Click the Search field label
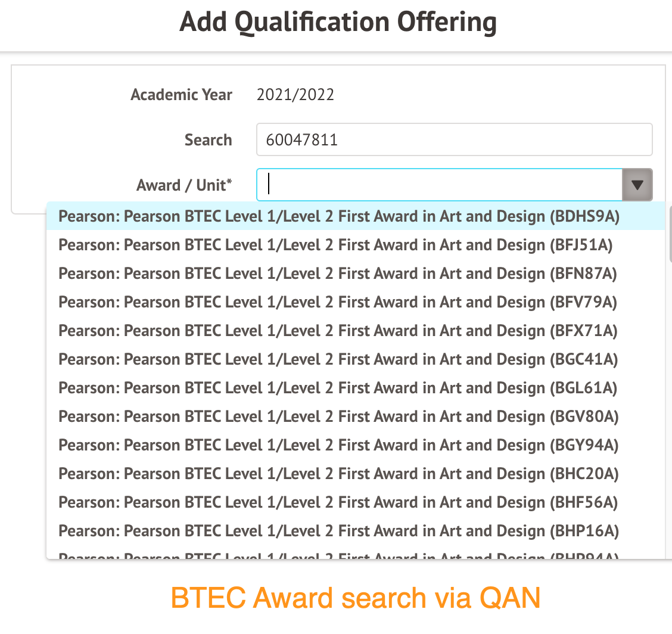672x634 pixels. click(209, 140)
